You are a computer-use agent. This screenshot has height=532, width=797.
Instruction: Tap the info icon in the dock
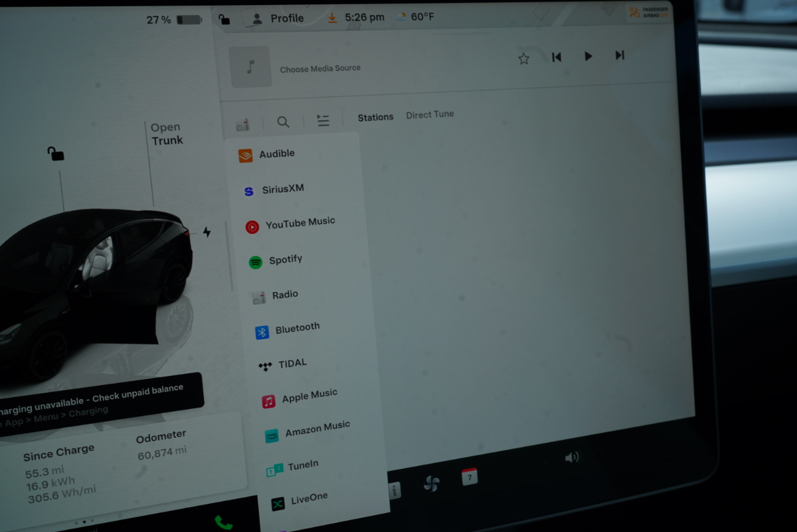394,490
